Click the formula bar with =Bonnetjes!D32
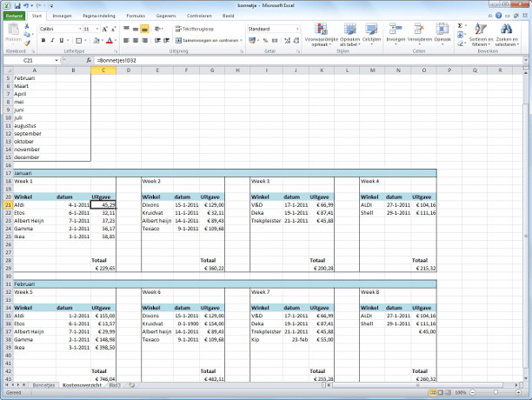 309,60
